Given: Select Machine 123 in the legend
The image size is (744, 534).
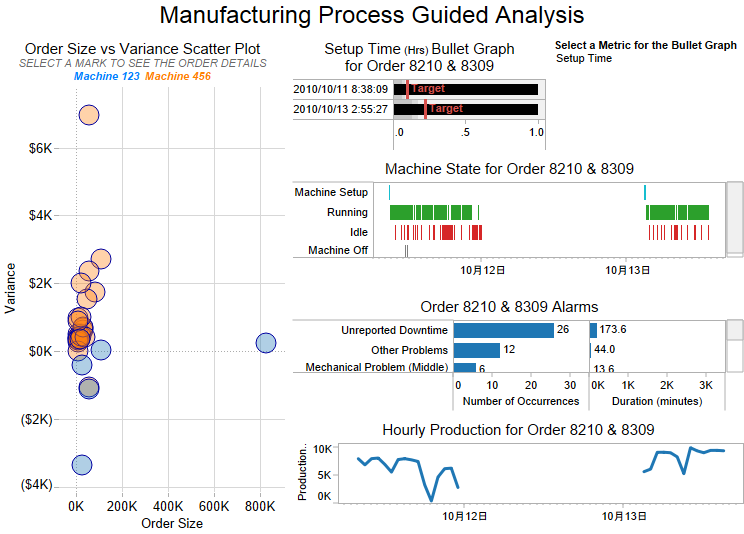Looking at the screenshot, I should point(106,77).
